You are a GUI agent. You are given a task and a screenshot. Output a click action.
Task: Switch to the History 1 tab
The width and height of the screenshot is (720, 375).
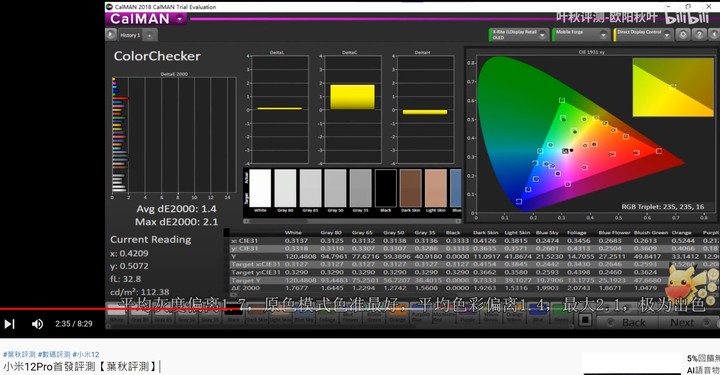click(130, 35)
